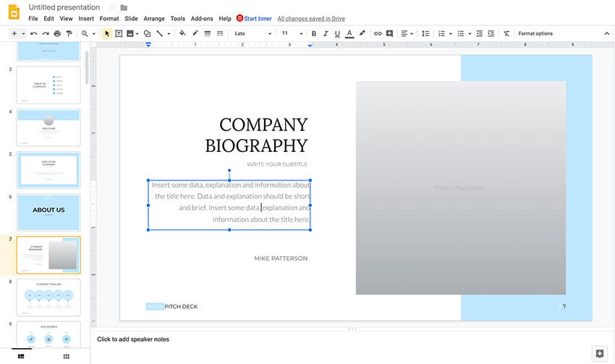
Task: Open the Insert menu
Action: (85, 18)
